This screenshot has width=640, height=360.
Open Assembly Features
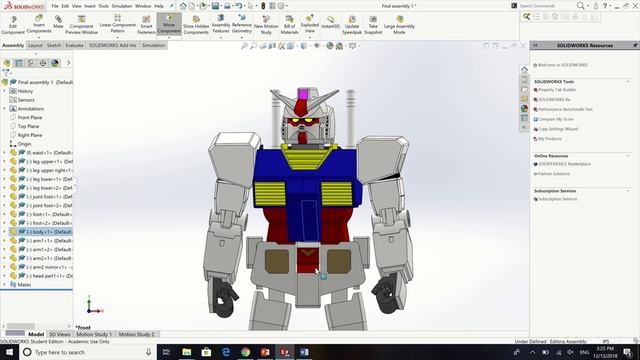click(x=221, y=24)
